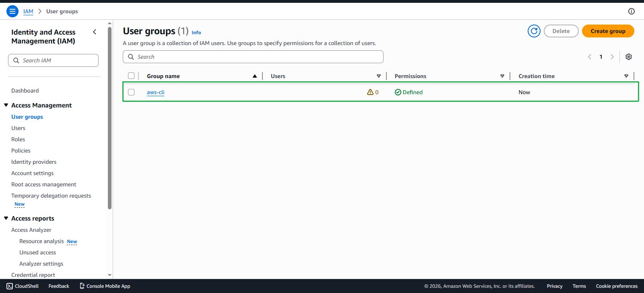The image size is (644, 293).
Task: Open table preferences gear icon
Action: click(x=629, y=57)
